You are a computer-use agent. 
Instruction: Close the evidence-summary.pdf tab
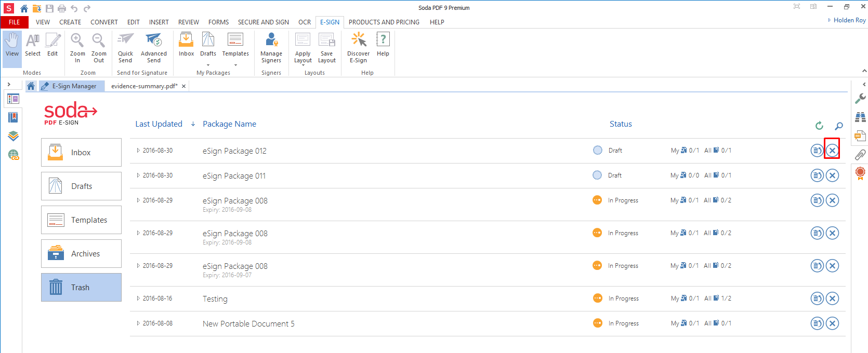[183, 86]
